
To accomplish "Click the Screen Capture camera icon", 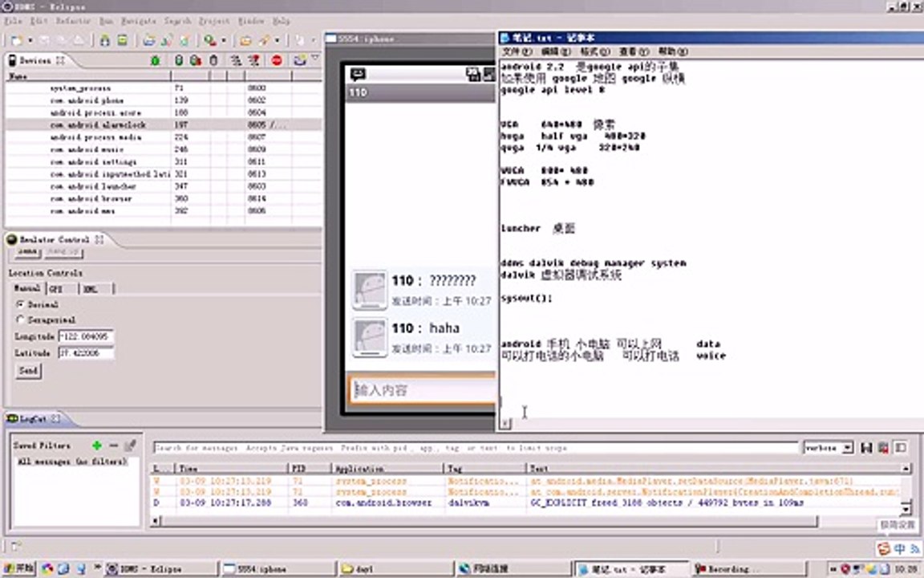I will click(300, 60).
